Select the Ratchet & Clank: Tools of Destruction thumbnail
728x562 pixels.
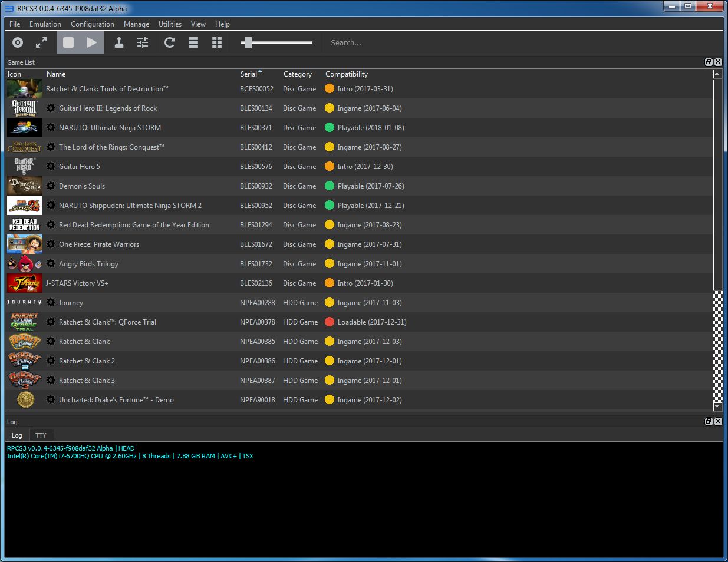point(25,89)
